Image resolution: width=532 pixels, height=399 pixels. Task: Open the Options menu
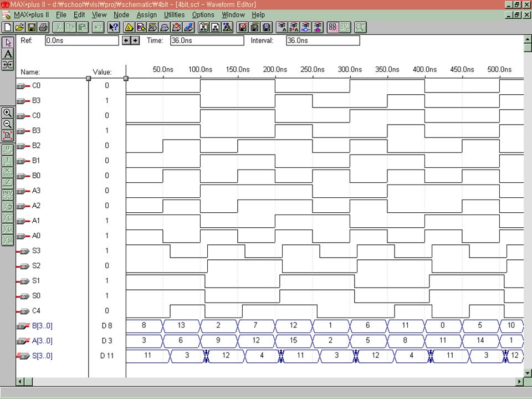pyautogui.click(x=203, y=15)
